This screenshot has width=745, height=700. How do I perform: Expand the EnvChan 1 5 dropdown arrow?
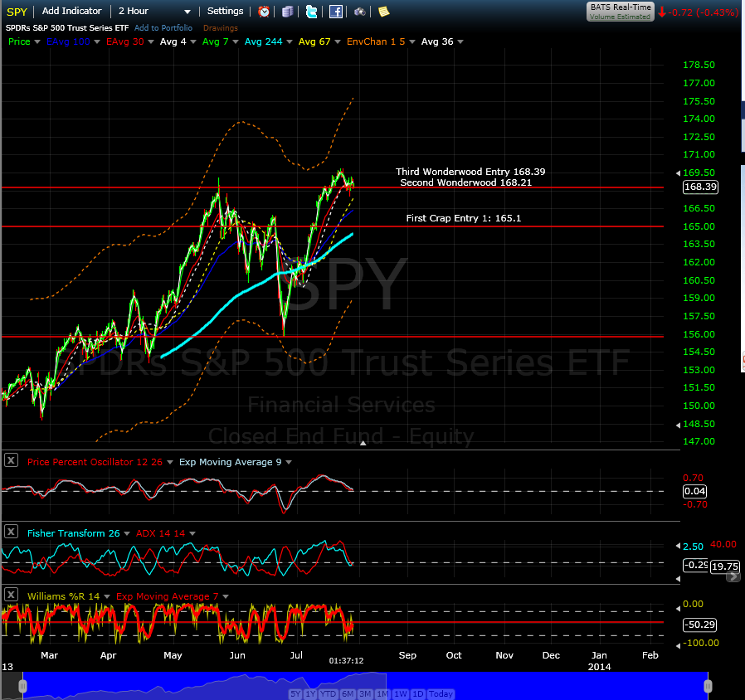pos(412,41)
